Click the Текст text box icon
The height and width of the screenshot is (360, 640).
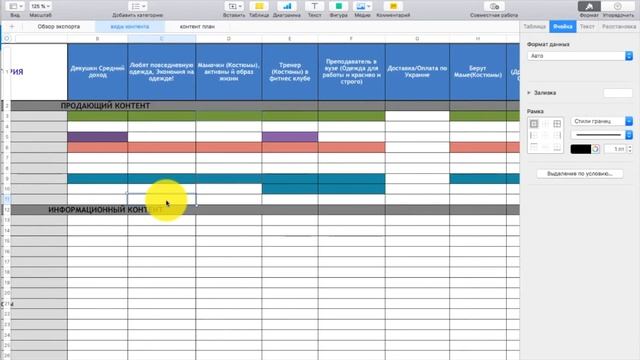pyautogui.click(x=314, y=7)
